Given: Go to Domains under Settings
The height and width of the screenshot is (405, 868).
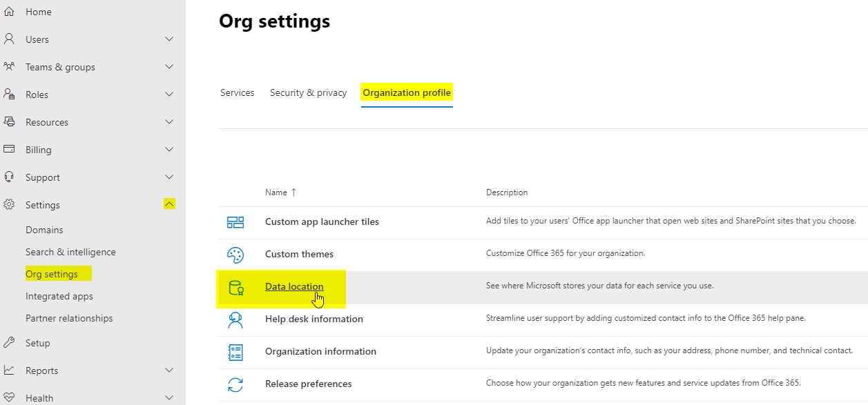Looking at the screenshot, I should pos(44,230).
